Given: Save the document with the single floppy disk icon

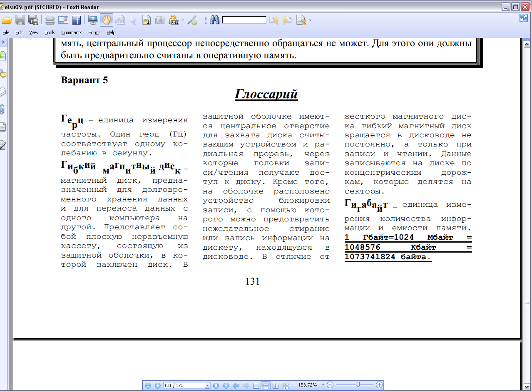Looking at the screenshot, I should [x=20, y=20].
